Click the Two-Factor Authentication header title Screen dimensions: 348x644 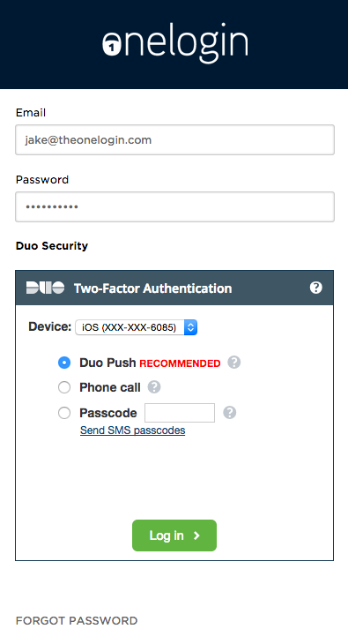(x=152, y=288)
